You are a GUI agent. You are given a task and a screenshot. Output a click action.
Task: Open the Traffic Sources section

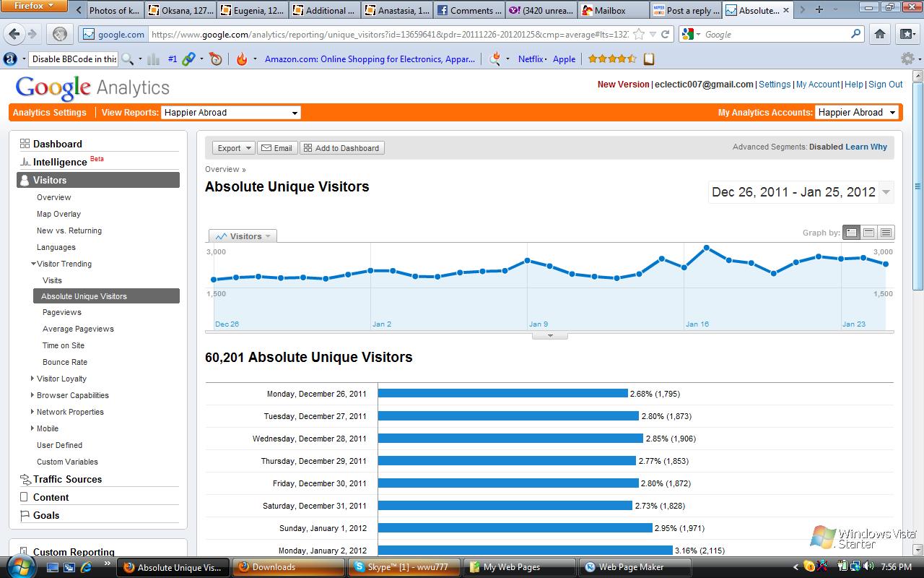[x=67, y=479]
